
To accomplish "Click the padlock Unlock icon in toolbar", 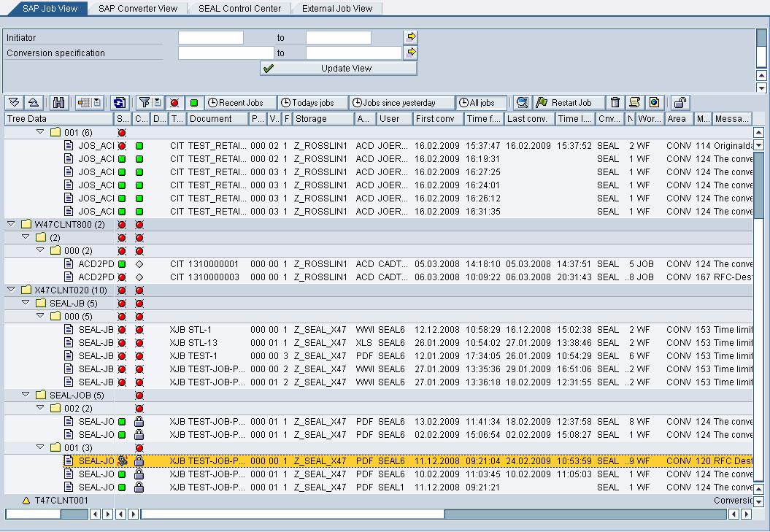I will click(679, 103).
